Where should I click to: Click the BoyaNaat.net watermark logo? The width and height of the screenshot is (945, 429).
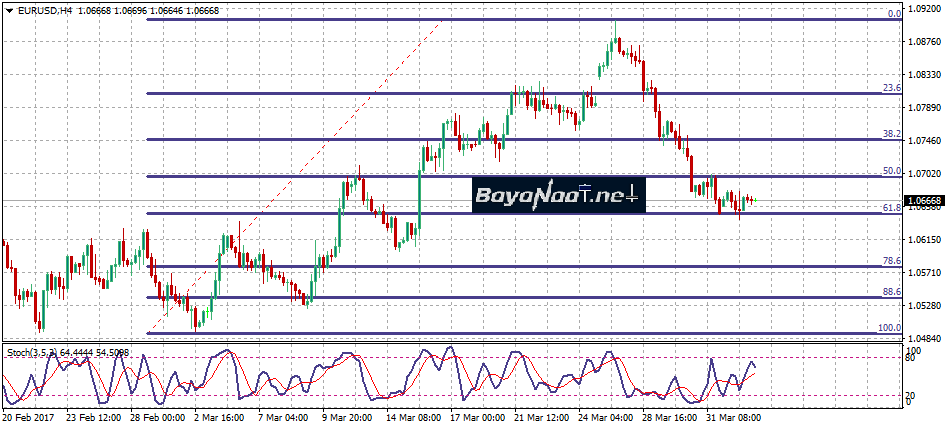coord(559,194)
